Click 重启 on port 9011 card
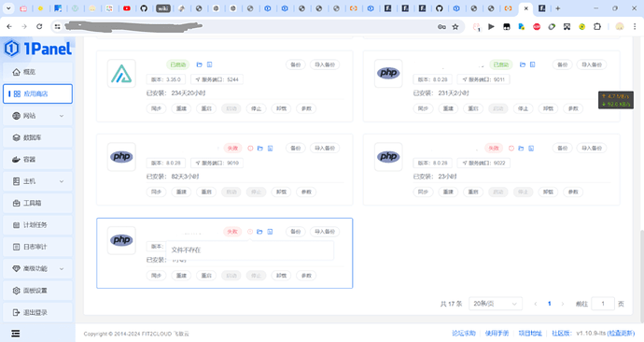The height and width of the screenshot is (342, 644). [473, 108]
